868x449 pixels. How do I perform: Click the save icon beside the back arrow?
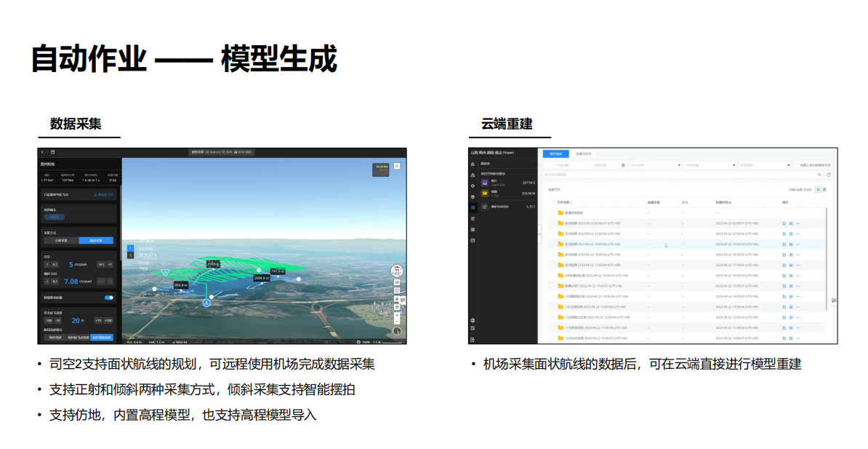(x=53, y=152)
